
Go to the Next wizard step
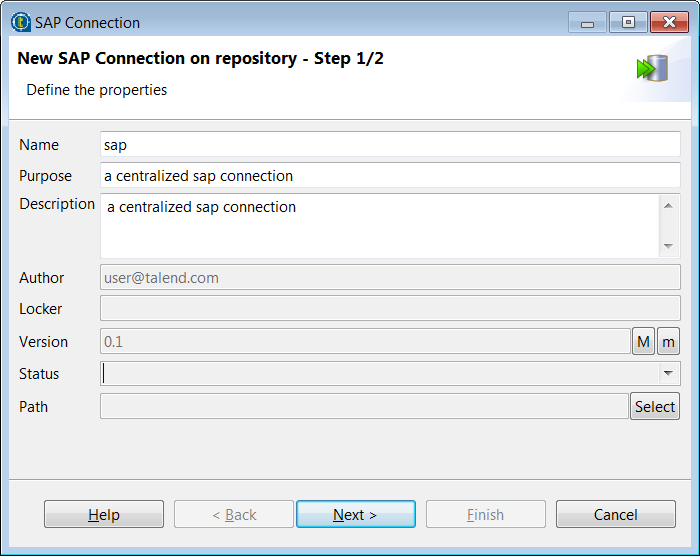pos(355,515)
